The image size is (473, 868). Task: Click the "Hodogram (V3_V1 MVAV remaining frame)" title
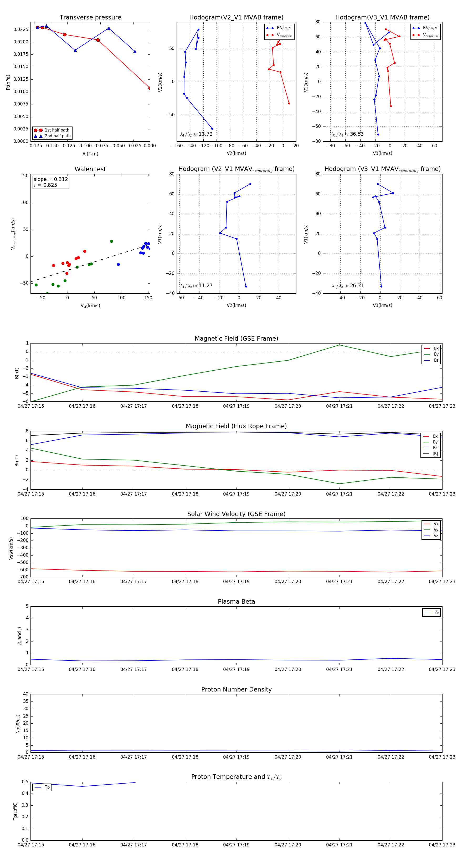tap(382, 169)
